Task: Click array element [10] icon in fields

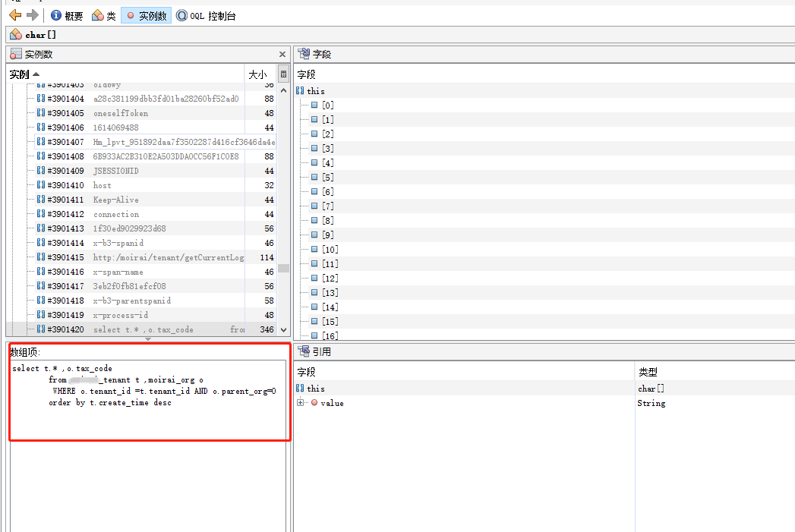Action: pos(314,250)
